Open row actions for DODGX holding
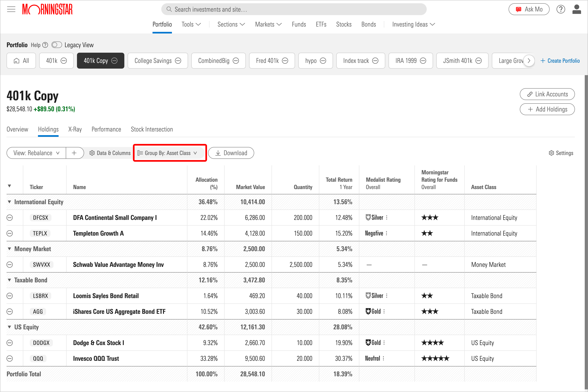 [x=10, y=343]
